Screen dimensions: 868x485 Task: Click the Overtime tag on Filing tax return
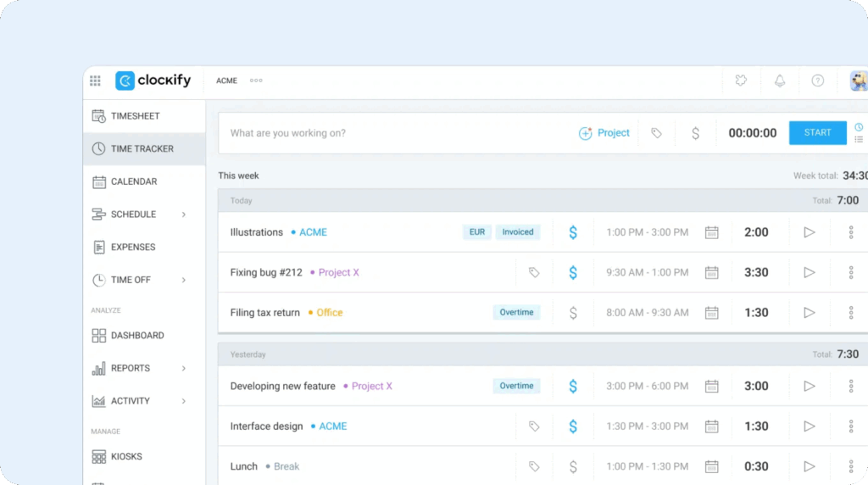pos(516,312)
